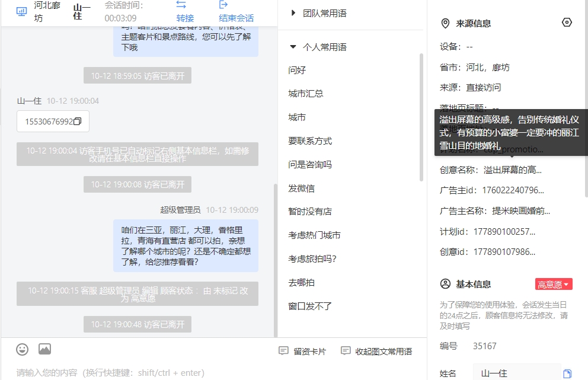Click the monitor icon beside 河北廊坊
588x380 pixels.
pos(22,12)
